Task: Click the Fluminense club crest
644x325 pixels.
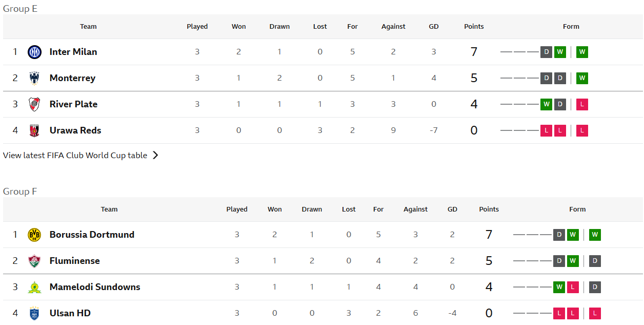Action: tap(34, 261)
